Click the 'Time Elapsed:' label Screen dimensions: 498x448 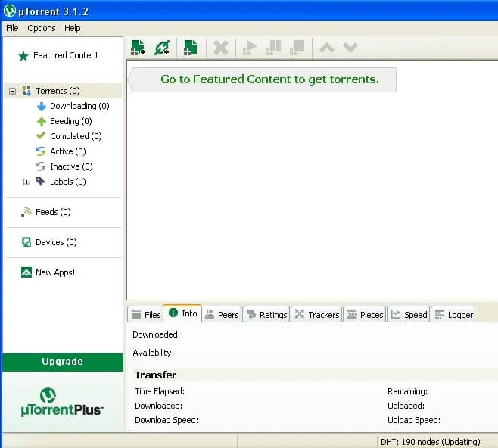click(160, 391)
